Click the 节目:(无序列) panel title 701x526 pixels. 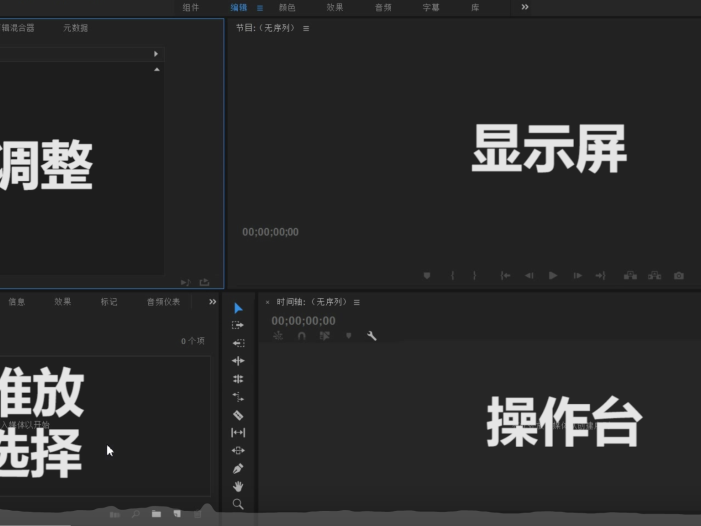tap(266, 28)
